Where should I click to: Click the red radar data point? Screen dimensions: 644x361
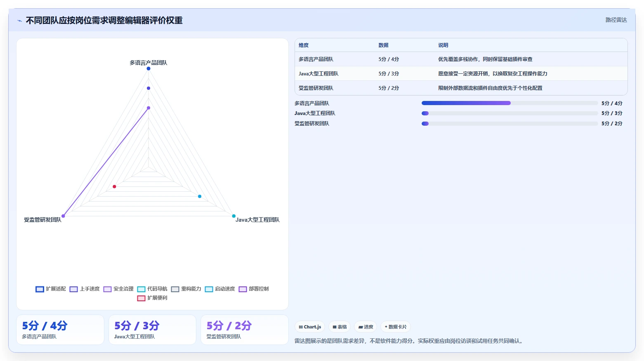(x=114, y=187)
